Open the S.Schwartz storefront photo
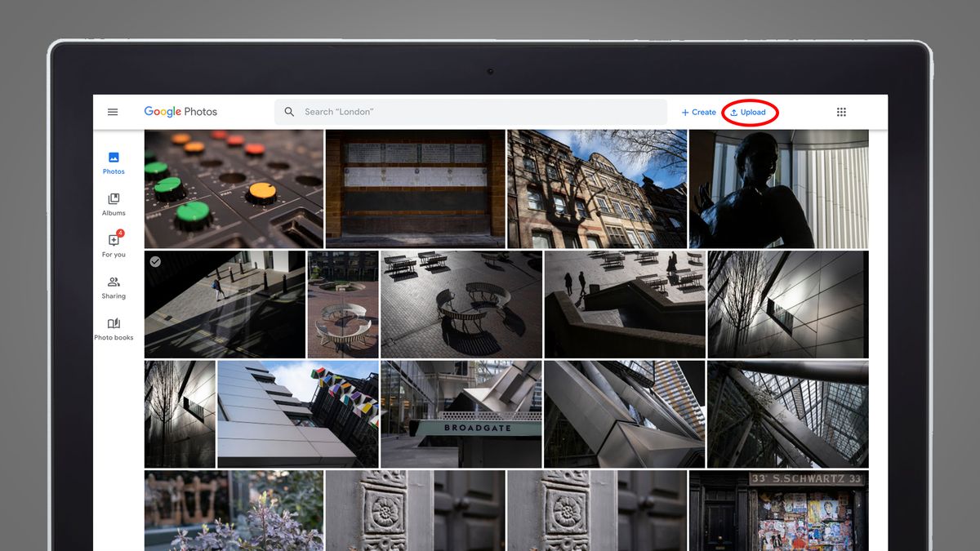 point(780,510)
